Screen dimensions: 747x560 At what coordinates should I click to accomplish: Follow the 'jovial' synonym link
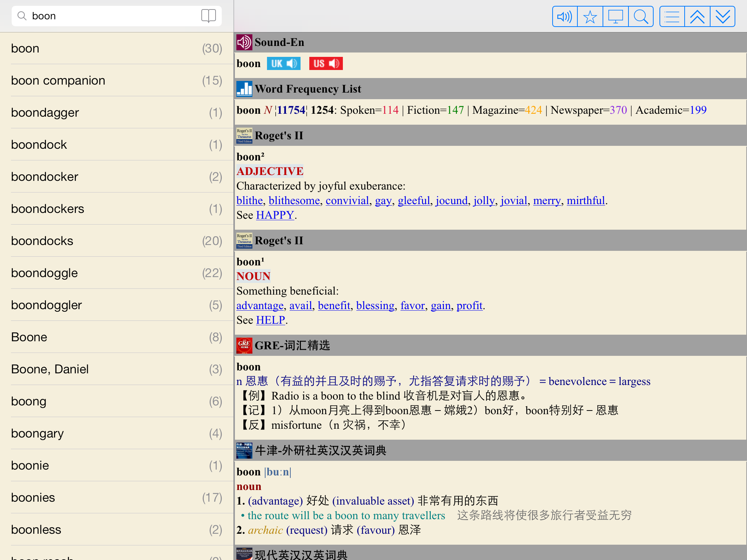coord(514,201)
